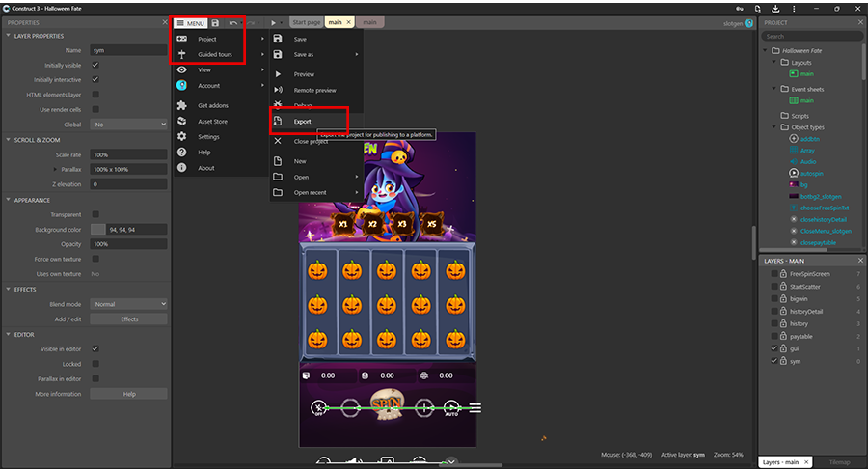Select the Remote preview icon
This screenshot has width=868, height=472.
click(278, 90)
